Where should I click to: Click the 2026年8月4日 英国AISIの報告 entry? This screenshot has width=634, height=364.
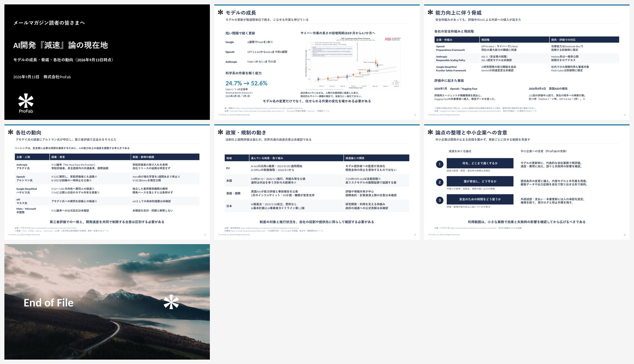pyautogui.click(x=548, y=89)
